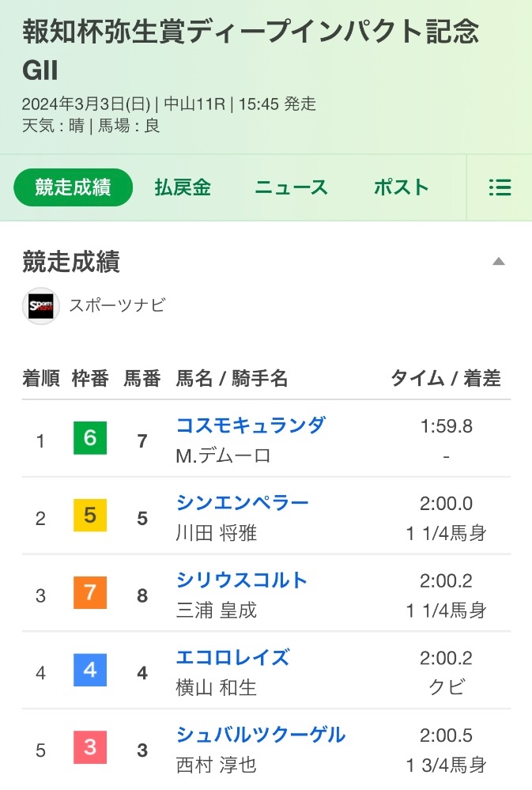Go to the ポスト tab
The width and height of the screenshot is (532, 790).
(x=401, y=187)
